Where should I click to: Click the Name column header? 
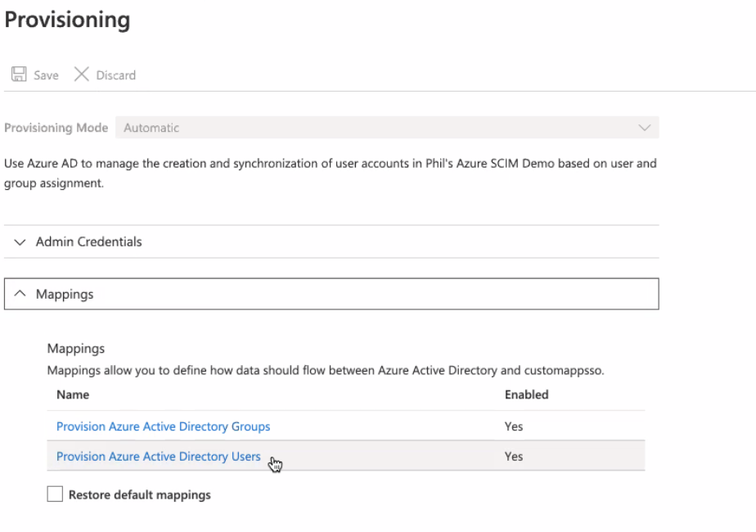(x=73, y=394)
